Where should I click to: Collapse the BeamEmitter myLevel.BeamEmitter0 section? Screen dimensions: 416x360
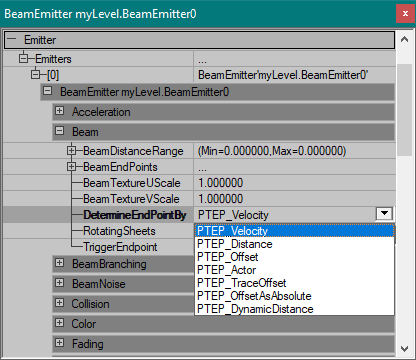pos(48,91)
